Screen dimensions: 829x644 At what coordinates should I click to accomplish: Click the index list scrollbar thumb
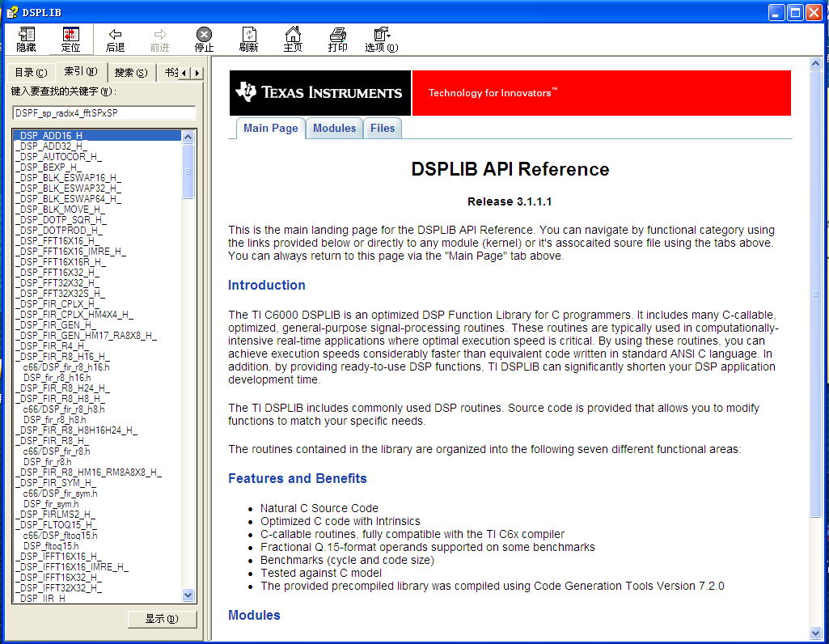coord(188,172)
